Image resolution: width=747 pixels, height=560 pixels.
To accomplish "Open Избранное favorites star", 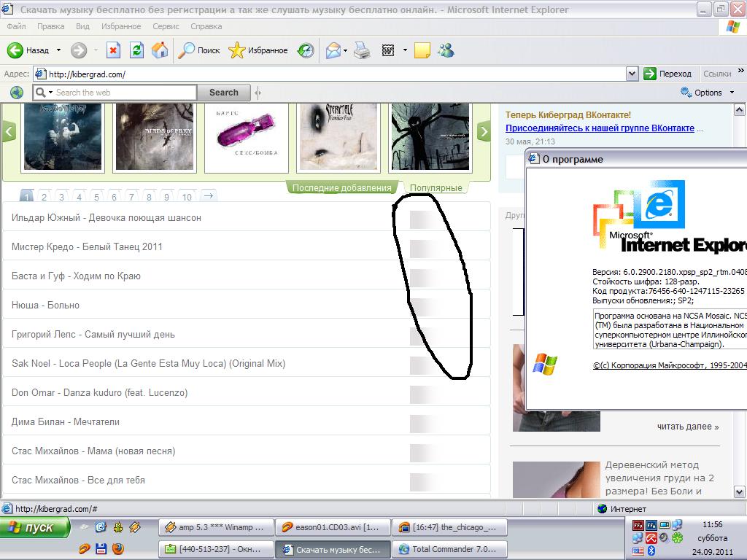I will click(x=237, y=50).
